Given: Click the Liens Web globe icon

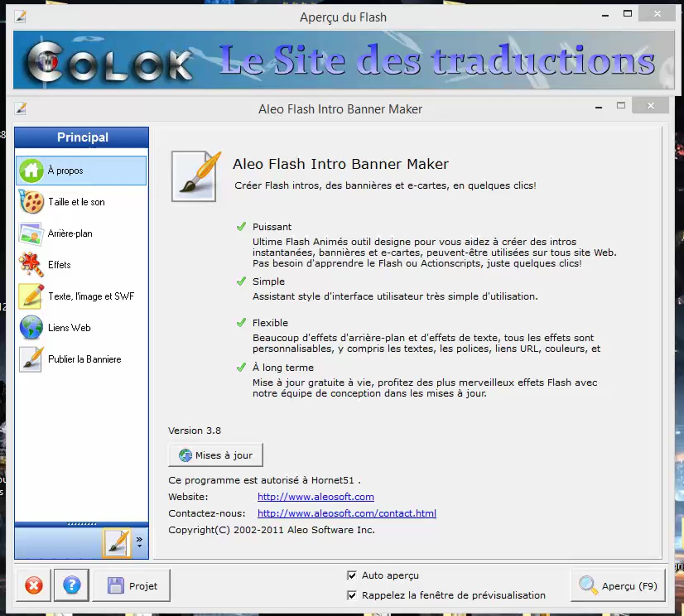Looking at the screenshot, I should click(x=31, y=328).
